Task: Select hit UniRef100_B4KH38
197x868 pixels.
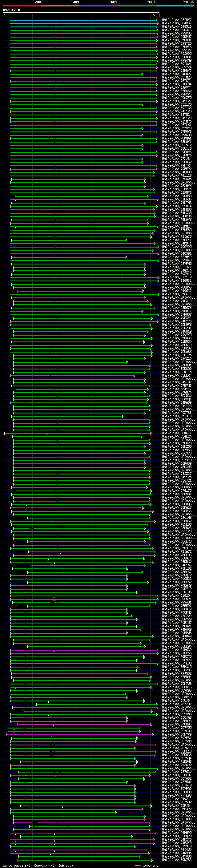Action: point(176,210)
